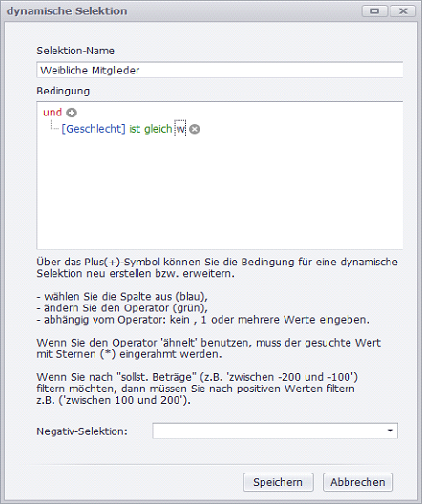
Task: Change the red 'und' logical operator
Action: click(x=53, y=113)
